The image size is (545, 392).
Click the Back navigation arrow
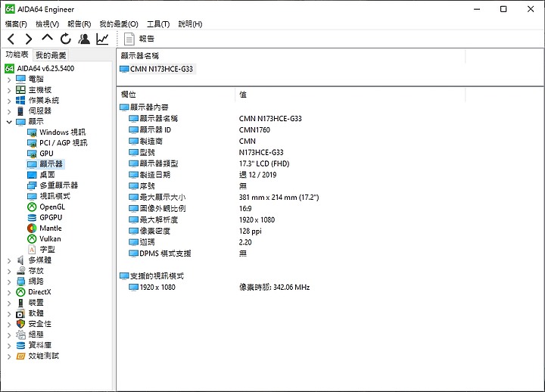pyautogui.click(x=11, y=39)
